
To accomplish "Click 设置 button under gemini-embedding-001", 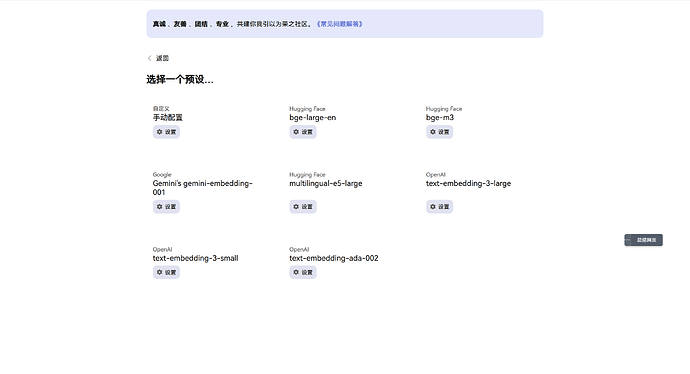I will coord(166,207).
